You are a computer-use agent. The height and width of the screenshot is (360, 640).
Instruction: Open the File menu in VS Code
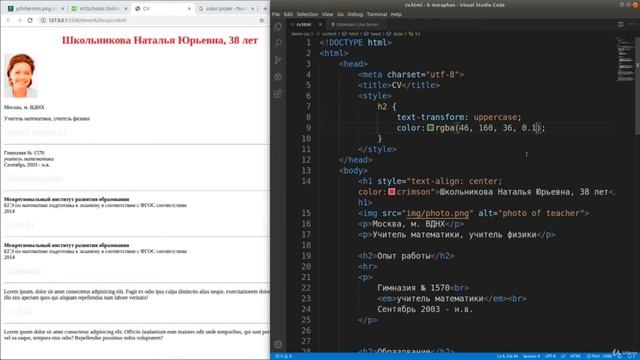(x=276, y=14)
